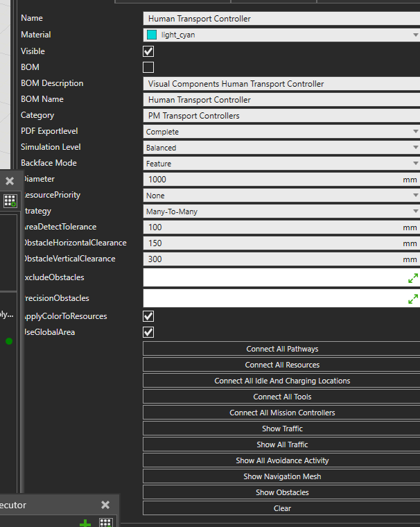Edit ObstacleVerticalClearance value 300
This screenshot has width=420, height=527.
click(x=281, y=259)
